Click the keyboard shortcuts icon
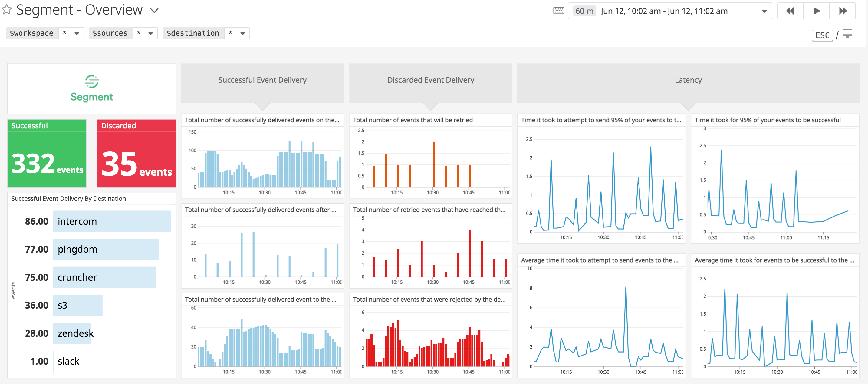Viewport: 868px width, 384px height. 558,11
